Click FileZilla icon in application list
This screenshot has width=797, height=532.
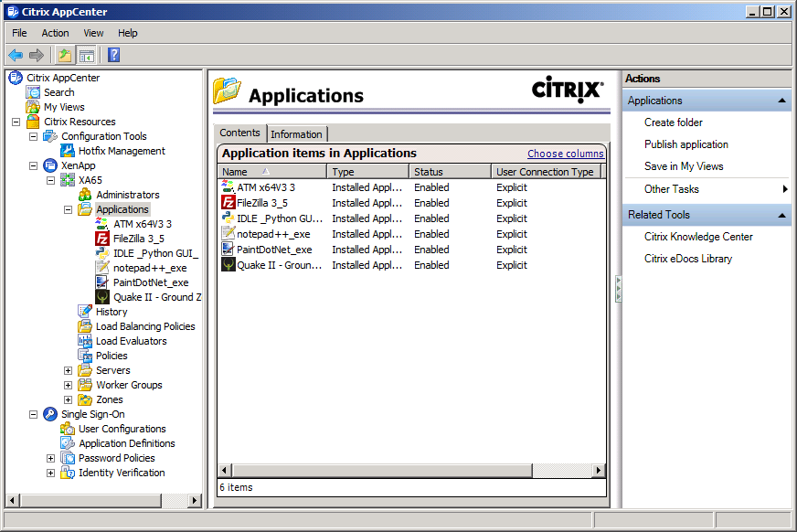[x=228, y=203]
